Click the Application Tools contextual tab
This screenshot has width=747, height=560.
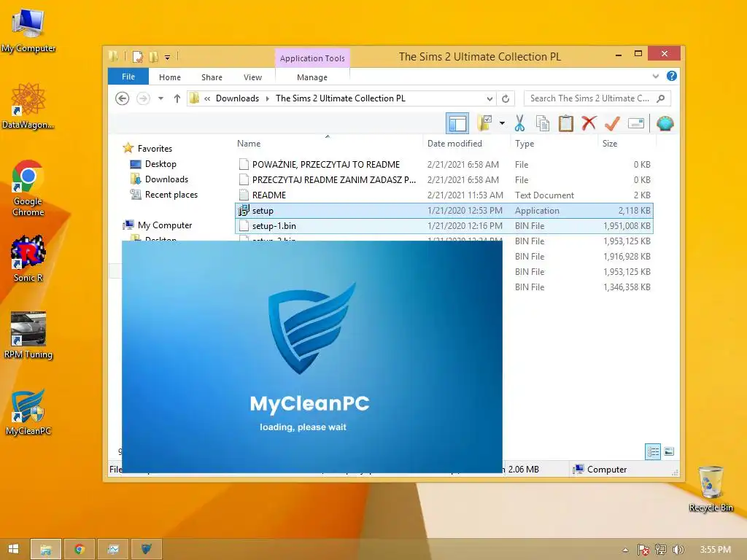point(312,58)
